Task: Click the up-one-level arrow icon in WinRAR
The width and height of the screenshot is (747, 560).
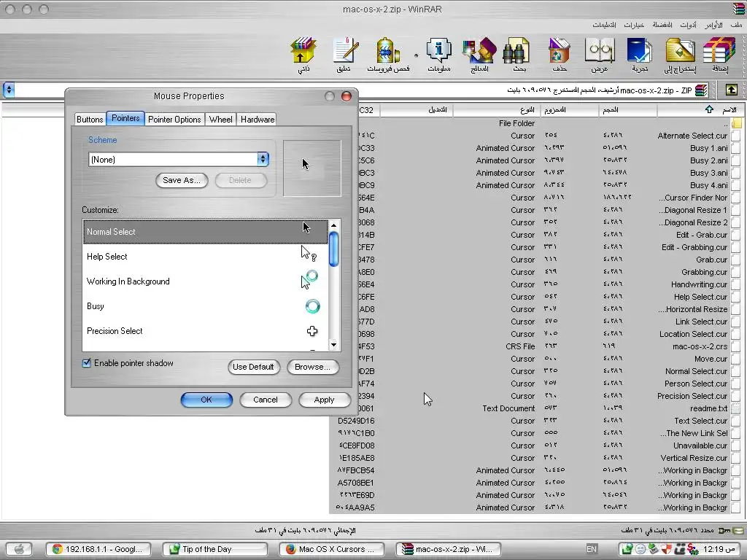Action: [x=731, y=90]
